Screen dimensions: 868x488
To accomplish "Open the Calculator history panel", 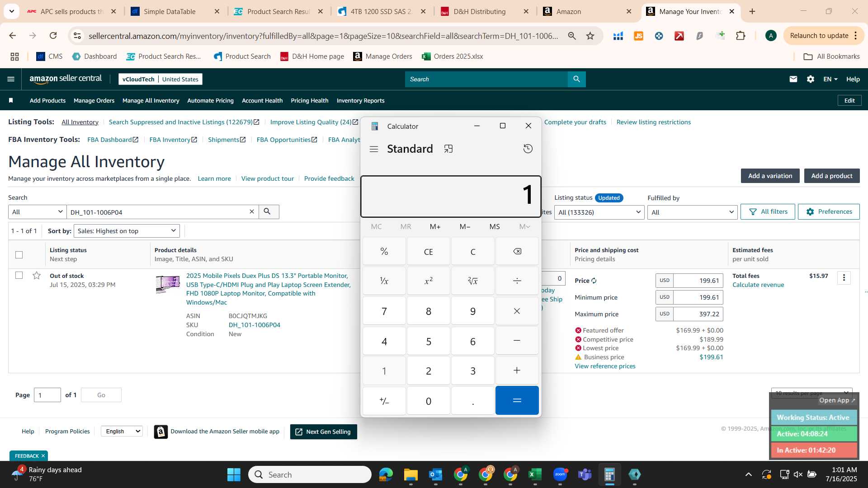I will point(528,149).
